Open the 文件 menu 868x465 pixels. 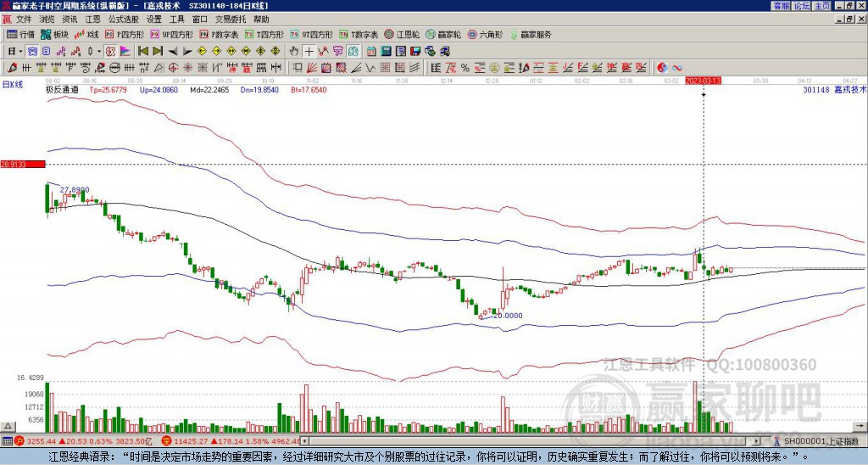coord(24,20)
